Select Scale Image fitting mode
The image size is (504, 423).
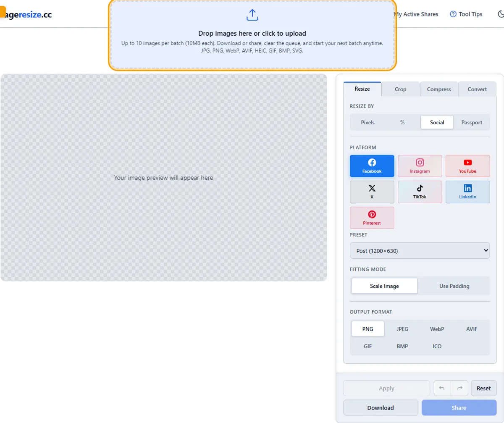pos(384,286)
